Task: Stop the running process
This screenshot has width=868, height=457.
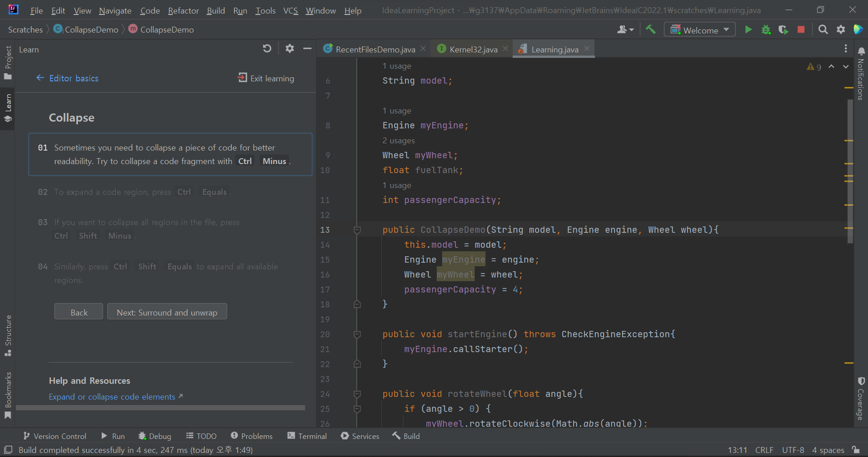Action: click(801, 29)
